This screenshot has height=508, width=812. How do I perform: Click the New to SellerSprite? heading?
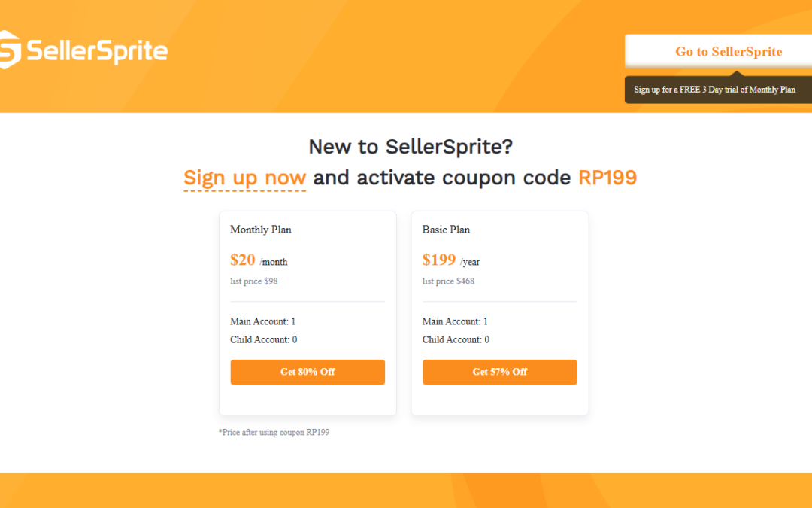(x=411, y=146)
